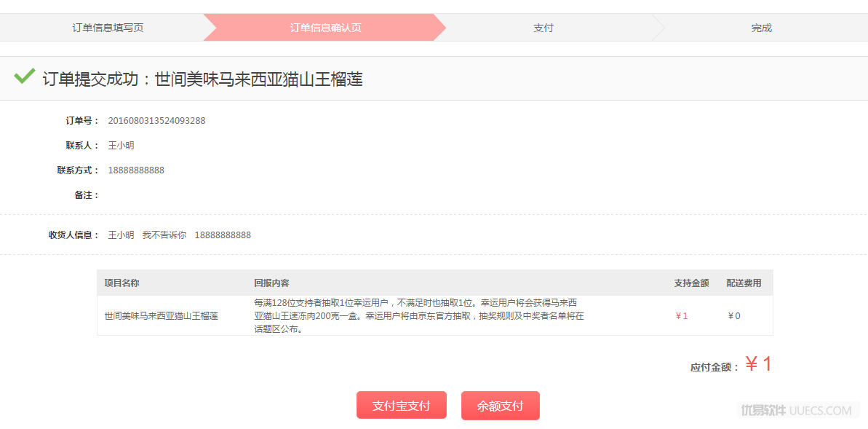Click the 收货人信息 label
Image resolution: width=868 pixels, height=429 pixels.
(73, 235)
